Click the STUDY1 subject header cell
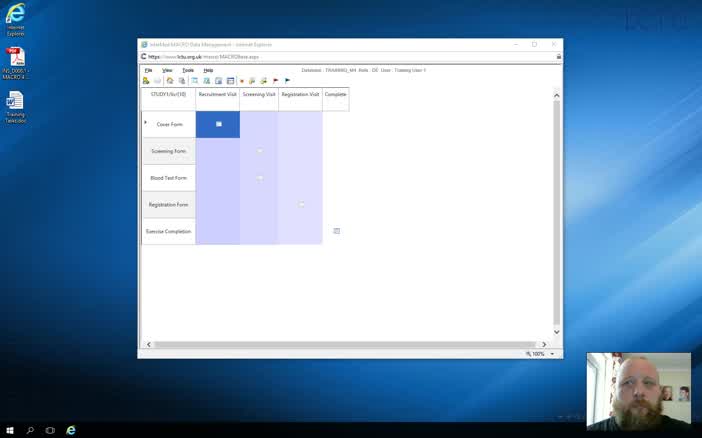702x438 pixels. tap(168, 99)
